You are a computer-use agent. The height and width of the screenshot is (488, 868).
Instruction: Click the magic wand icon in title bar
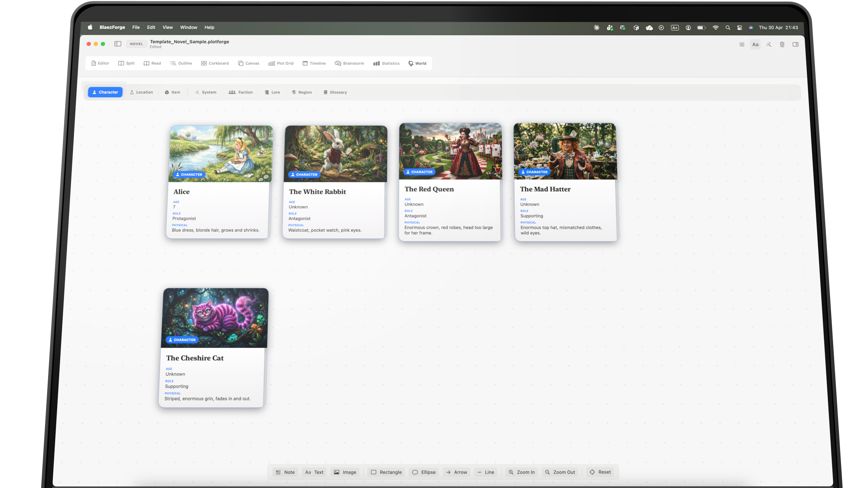769,45
